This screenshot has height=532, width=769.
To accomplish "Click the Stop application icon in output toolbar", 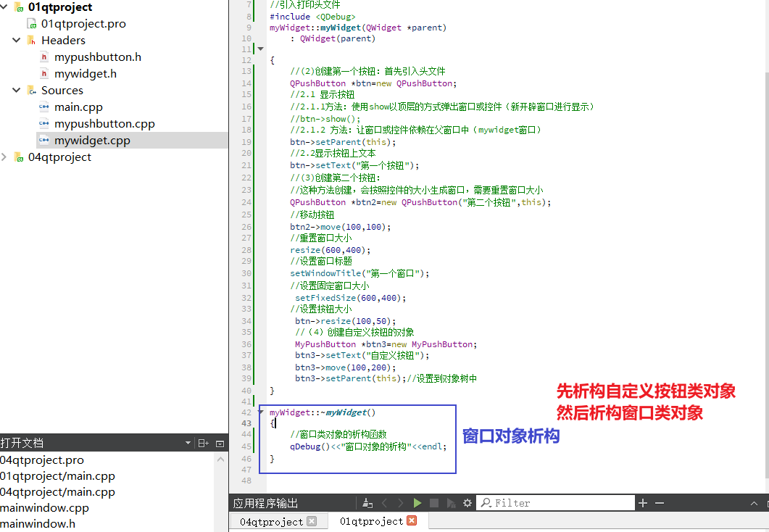I will click(x=434, y=502).
